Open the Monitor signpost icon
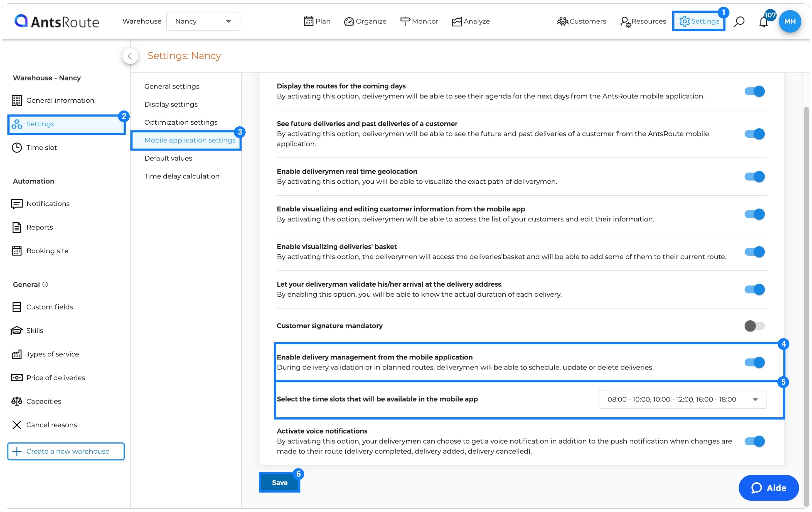The image size is (812, 512). tap(405, 21)
